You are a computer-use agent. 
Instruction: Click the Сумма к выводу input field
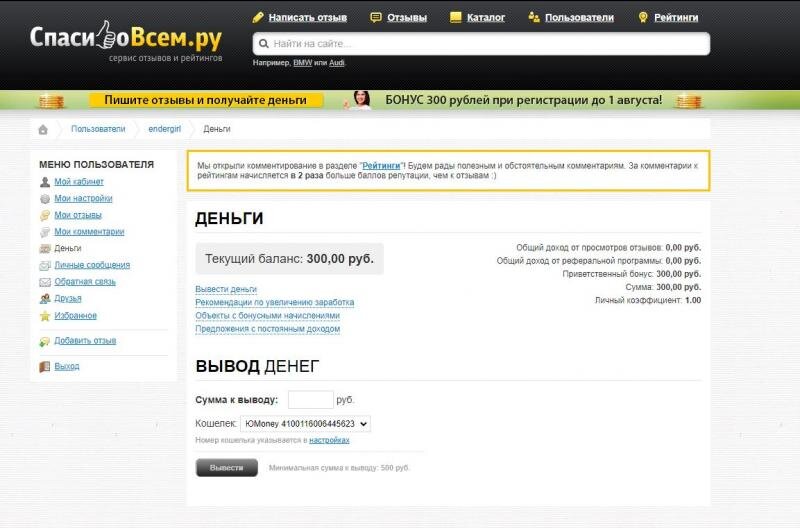click(x=311, y=400)
